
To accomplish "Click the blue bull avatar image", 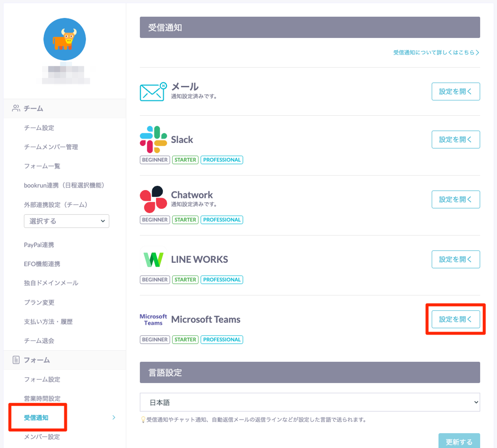I will [x=65, y=39].
